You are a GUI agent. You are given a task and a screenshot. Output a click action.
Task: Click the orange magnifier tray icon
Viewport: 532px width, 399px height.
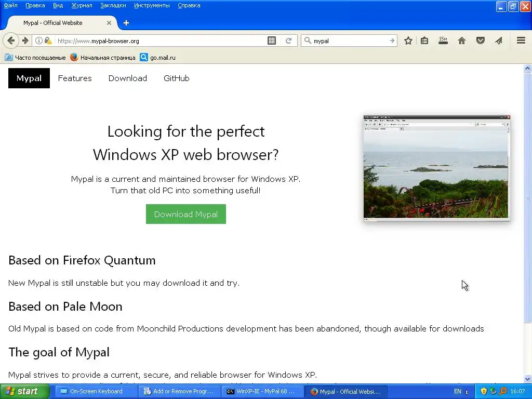(503, 391)
